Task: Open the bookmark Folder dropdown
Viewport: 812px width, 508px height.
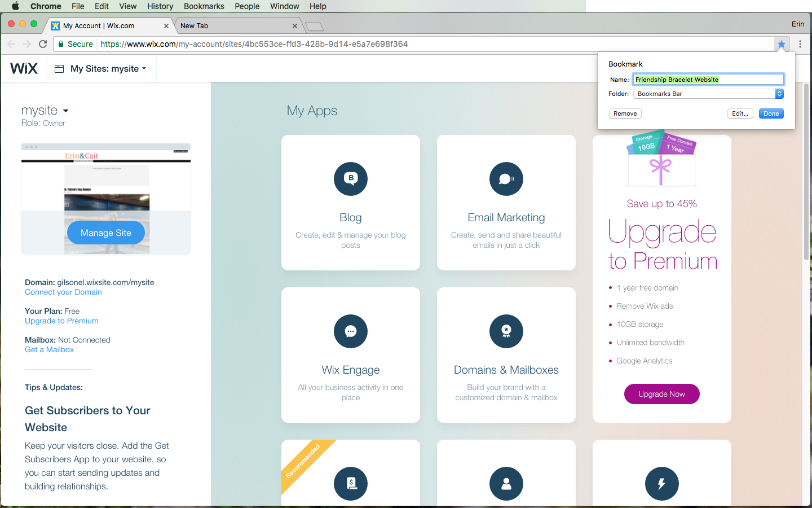Action: tap(709, 94)
